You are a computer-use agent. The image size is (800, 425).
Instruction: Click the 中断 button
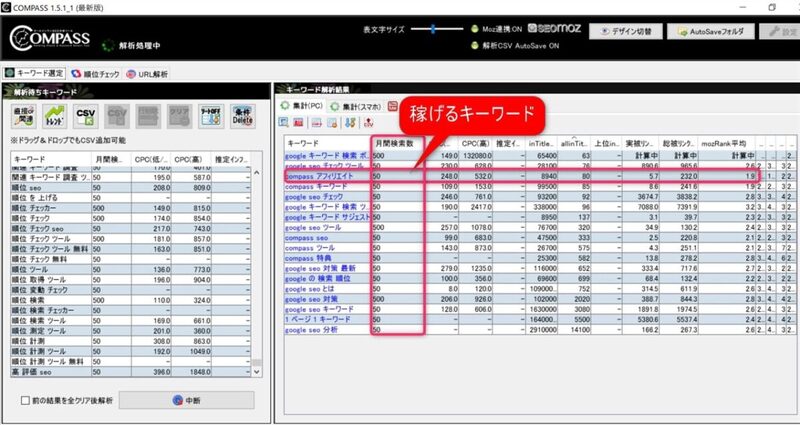point(186,401)
